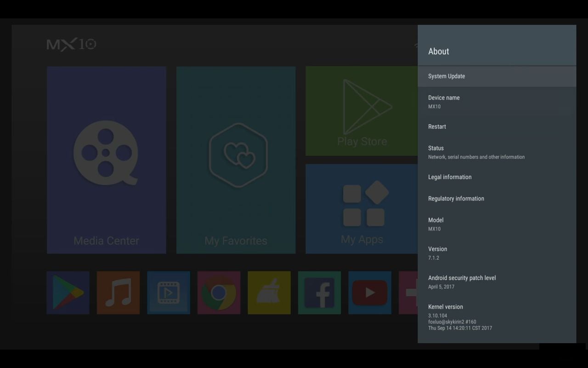Launch the broom cleaner app shortcut
Viewport: 588px width, 368px height.
[x=269, y=293]
